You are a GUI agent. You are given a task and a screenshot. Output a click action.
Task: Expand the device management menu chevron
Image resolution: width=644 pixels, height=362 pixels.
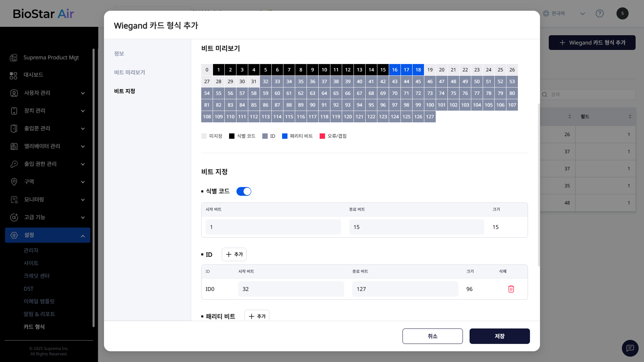click(83, 111)
